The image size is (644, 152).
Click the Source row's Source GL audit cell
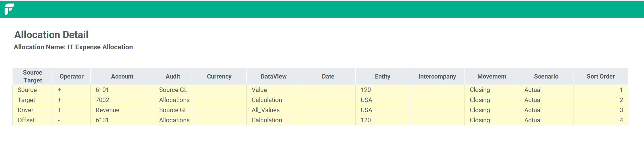(x=173, y=90)
